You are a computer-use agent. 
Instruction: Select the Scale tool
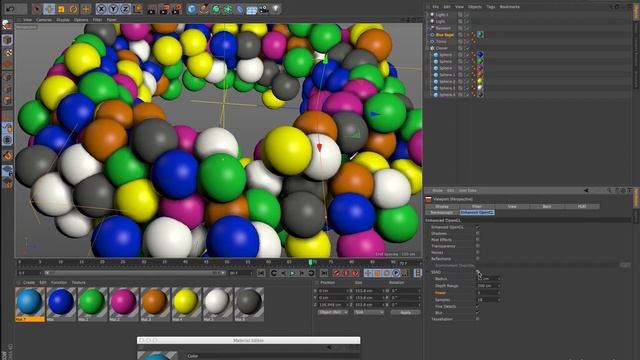coord(61,9)
